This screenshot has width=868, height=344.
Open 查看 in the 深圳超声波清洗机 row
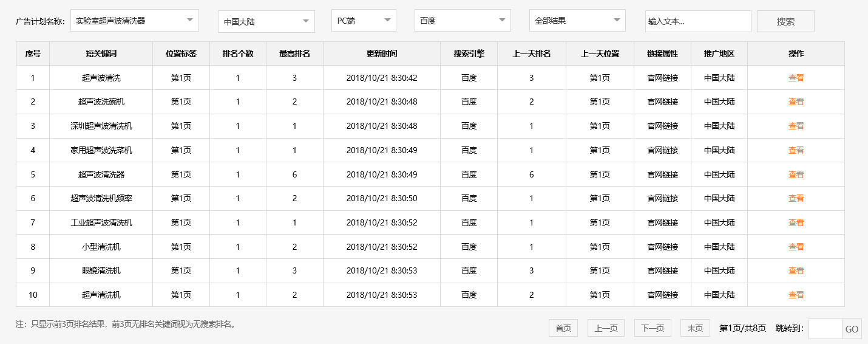[x=796, y=126]
